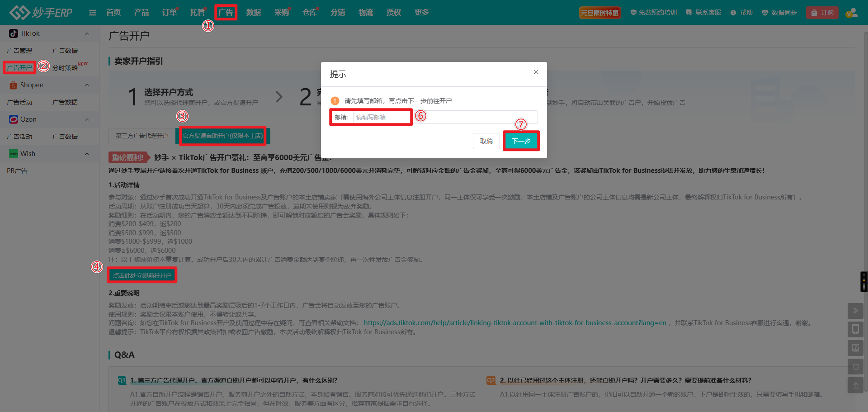The width and height of the screenshot is (868, 412).
Task: Open the 数据 menu
Action: click(x=254, y=13)
